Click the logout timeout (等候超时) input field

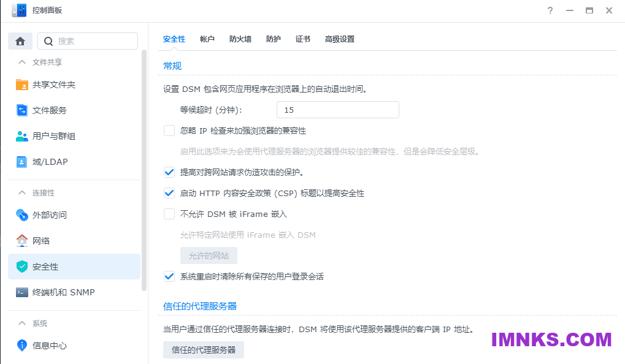337,110
